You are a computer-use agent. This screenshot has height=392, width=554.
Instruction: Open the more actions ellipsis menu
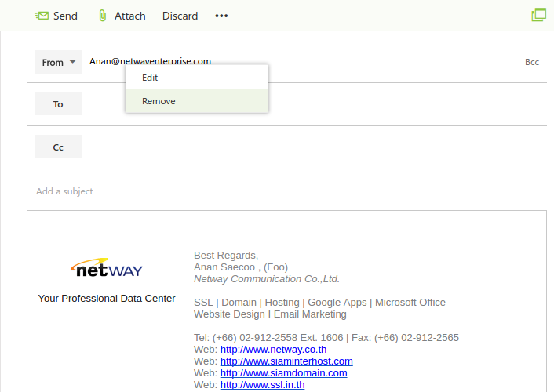221,16
